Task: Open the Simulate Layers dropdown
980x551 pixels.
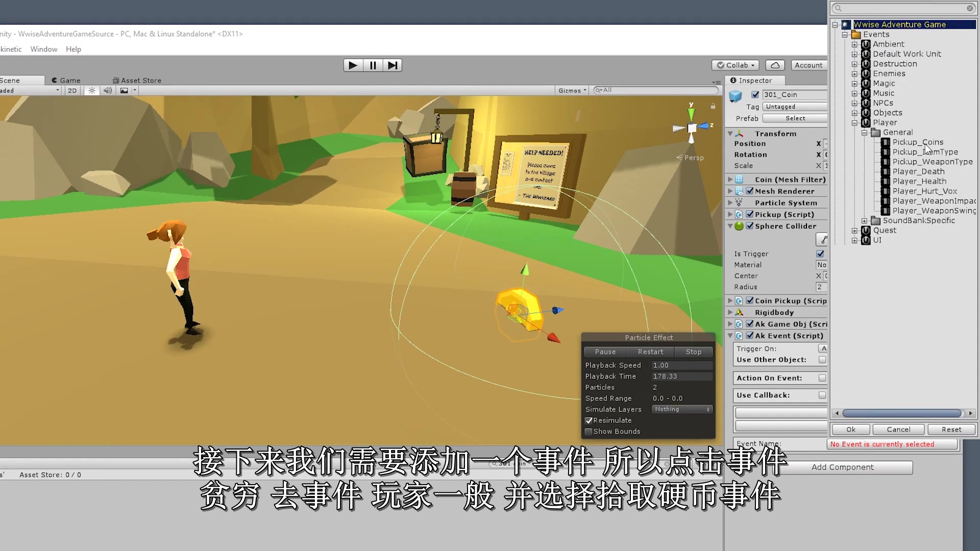Action: click(682, 409)
